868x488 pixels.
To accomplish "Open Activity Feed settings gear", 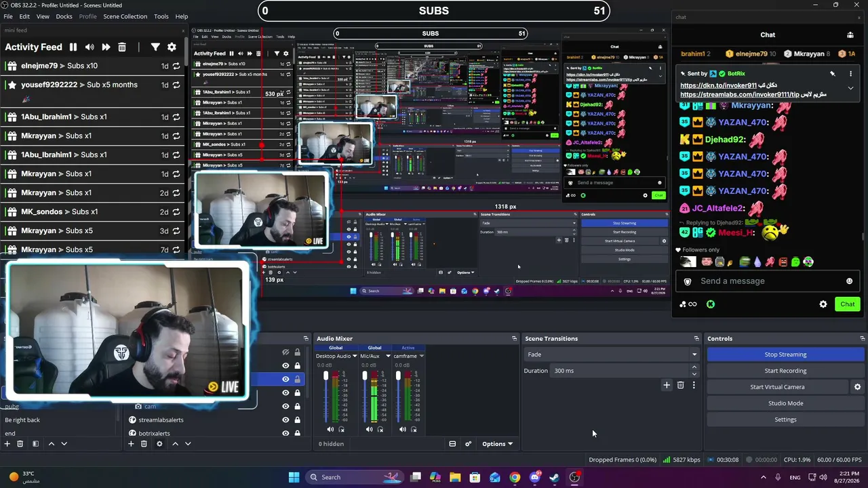I will click(172, 47).
